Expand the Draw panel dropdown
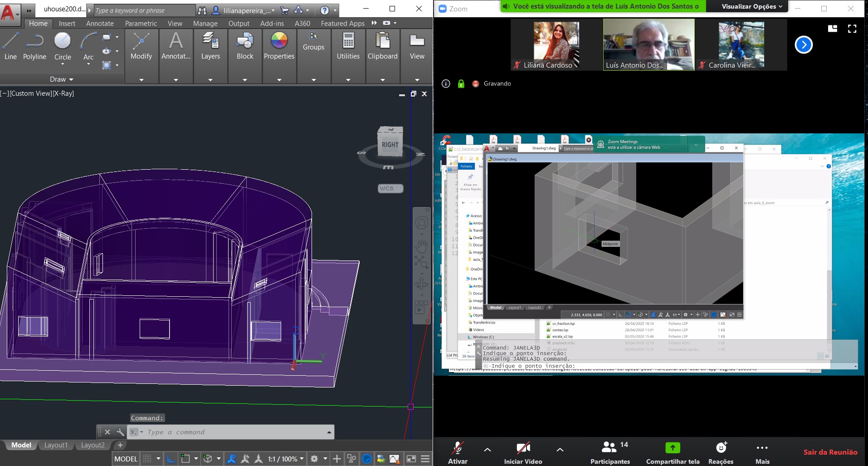Screen dimensions: 868x466 [62, 79]
